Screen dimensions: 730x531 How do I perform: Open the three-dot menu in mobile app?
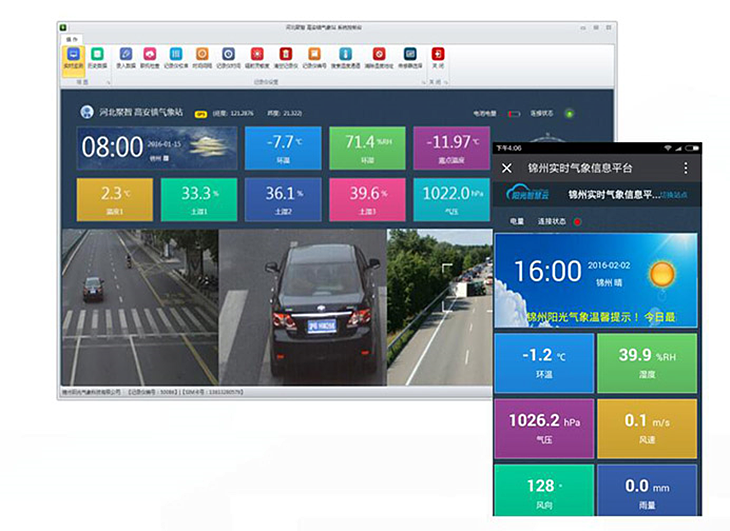coord(686,169)
